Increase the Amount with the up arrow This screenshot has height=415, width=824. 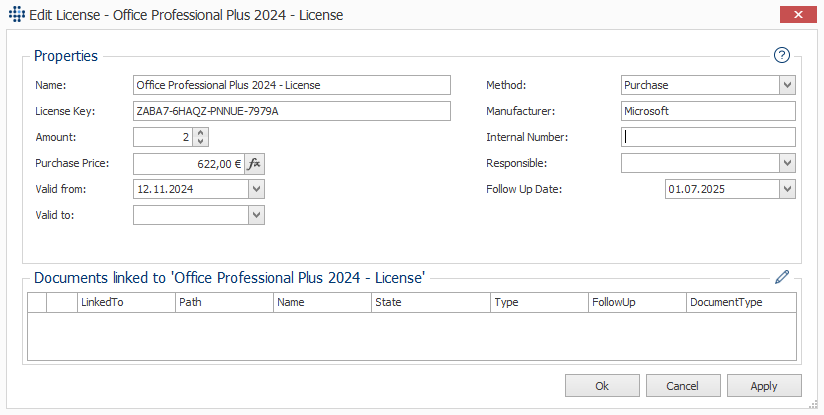(200, 133)
